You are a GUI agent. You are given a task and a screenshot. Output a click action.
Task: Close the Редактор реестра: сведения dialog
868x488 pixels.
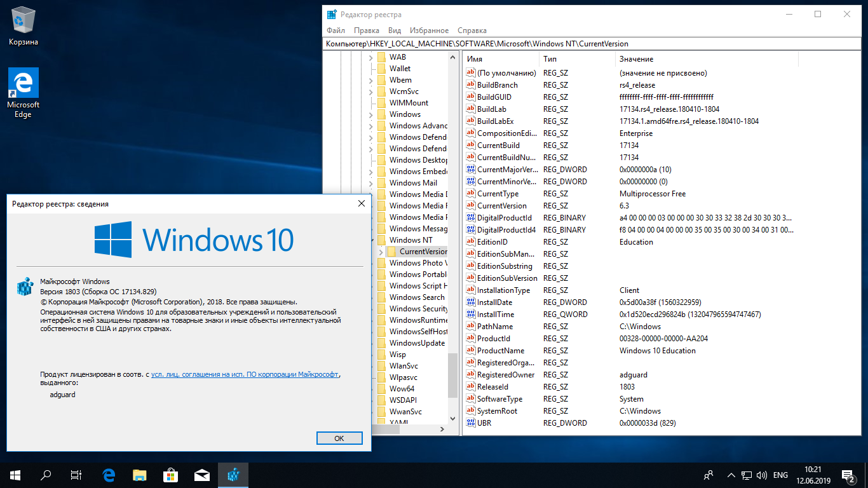click(x=361, y=204)
